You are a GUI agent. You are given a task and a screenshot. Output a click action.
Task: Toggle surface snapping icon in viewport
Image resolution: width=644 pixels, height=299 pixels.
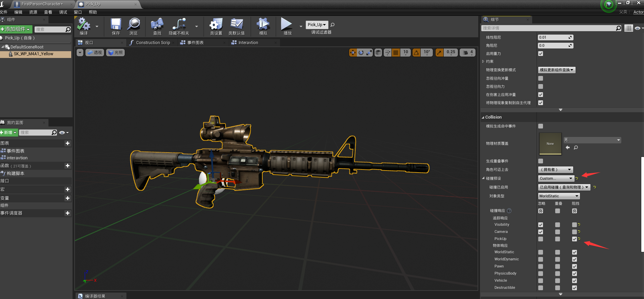[x=387, y=53]
